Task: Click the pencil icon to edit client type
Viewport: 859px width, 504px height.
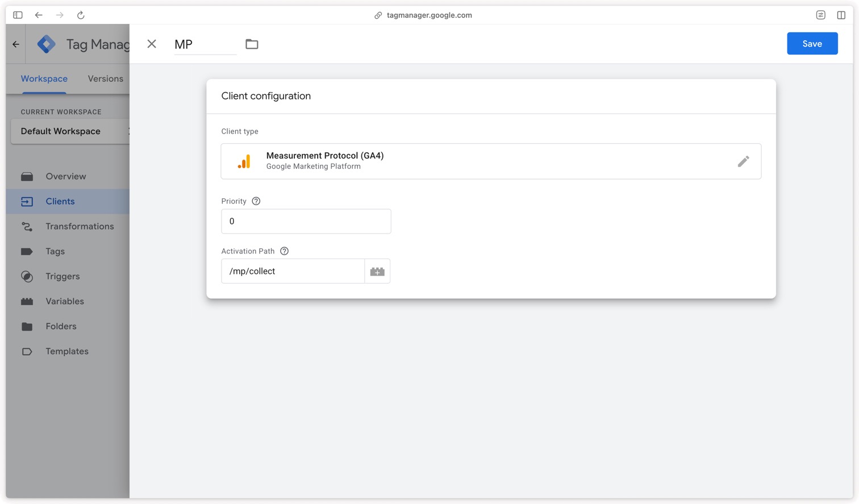Action: [x=743, y=161]
